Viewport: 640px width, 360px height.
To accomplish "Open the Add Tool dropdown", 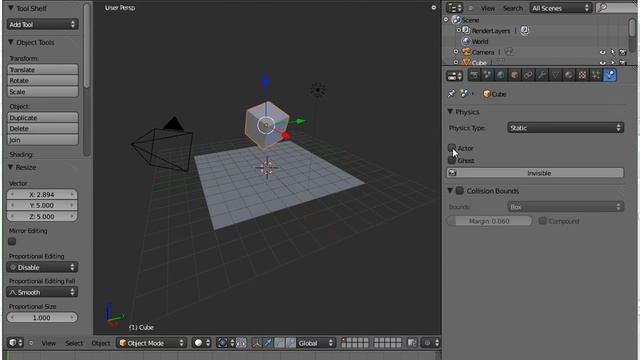I will click(42, 24).
